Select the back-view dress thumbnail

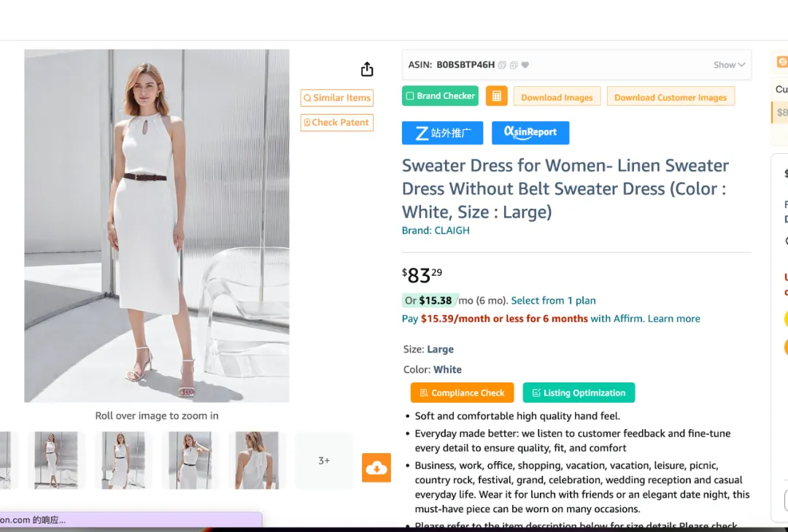(258, 460)
